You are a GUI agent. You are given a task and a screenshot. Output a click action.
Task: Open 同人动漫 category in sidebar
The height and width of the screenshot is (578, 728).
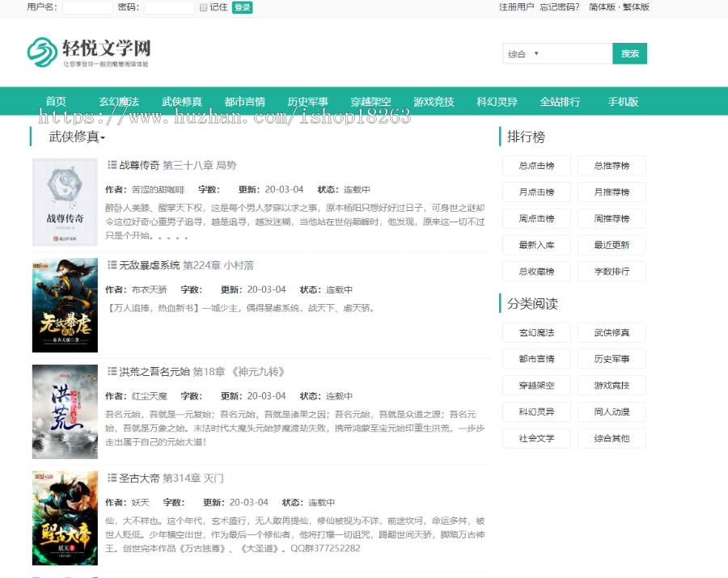[612, 411]
